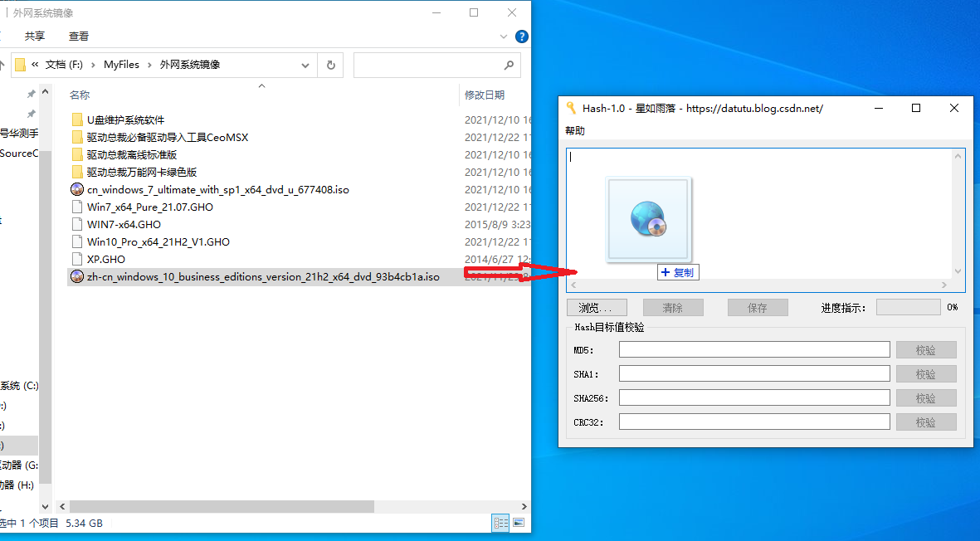Viewport: 980px width, 541px height.
Task: Click file list scroll right arrow
Action: coord(524,506)
